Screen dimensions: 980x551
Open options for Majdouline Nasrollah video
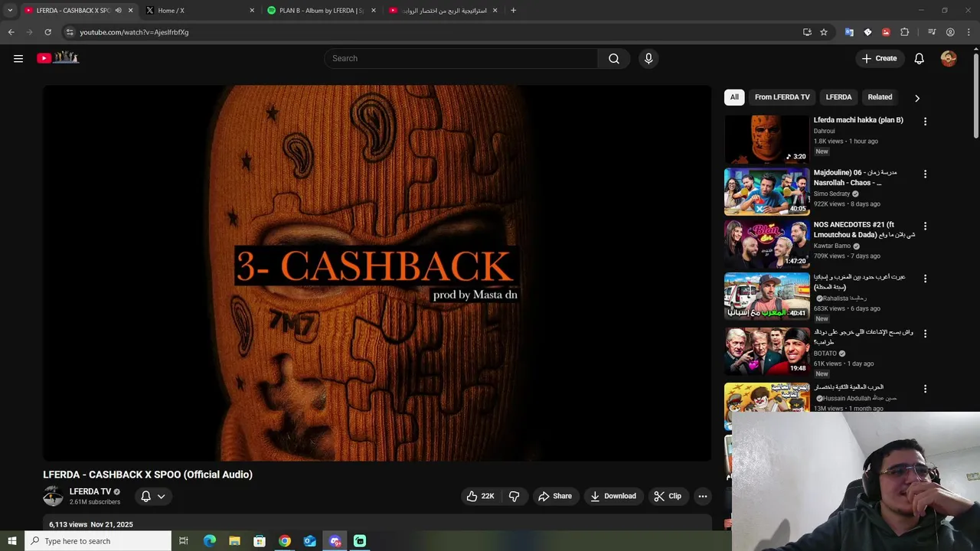(925, 174)
